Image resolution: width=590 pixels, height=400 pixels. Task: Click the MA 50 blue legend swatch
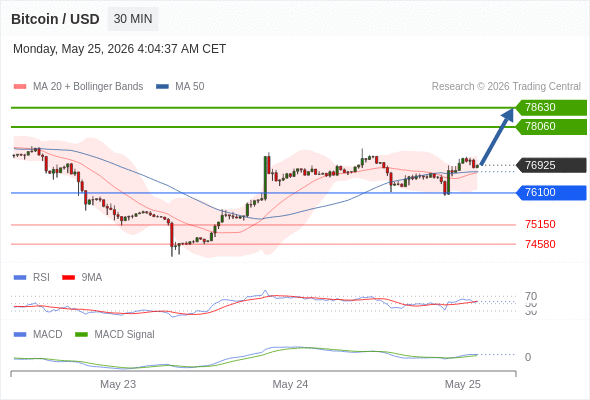coord(162,87)
